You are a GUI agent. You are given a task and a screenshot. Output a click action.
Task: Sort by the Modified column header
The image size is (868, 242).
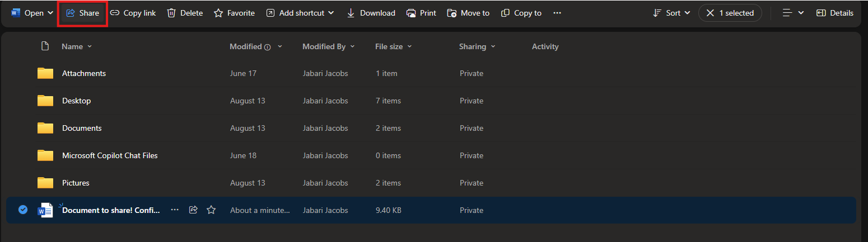pyautogui.click(x=246, y=47)
